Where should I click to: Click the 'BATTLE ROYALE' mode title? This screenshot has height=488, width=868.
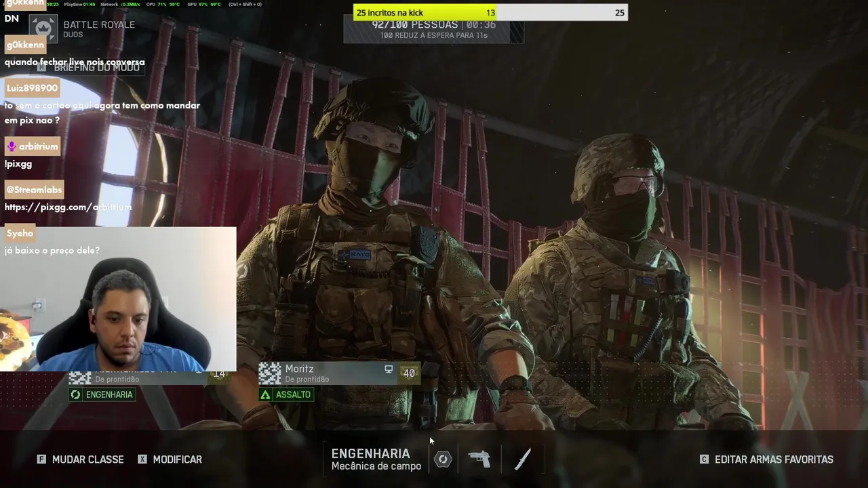[99, 24]
